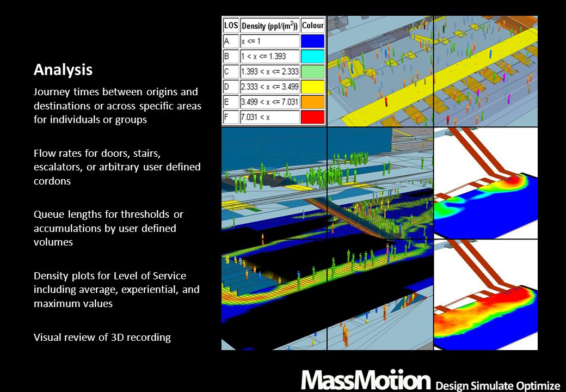Click the 'Journey times between origins' paragraph

pyautogui.click(x=118, y=106)
